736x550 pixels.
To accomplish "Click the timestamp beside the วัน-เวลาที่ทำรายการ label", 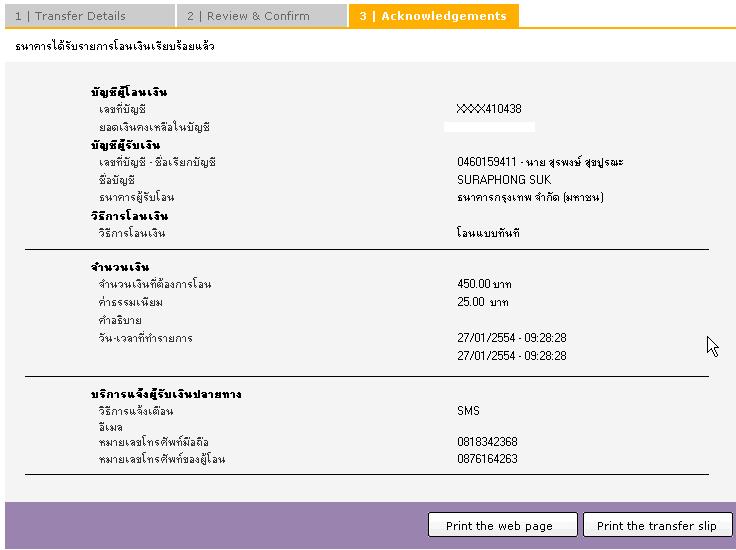I will pyautogui.click(x=512, y=338).
